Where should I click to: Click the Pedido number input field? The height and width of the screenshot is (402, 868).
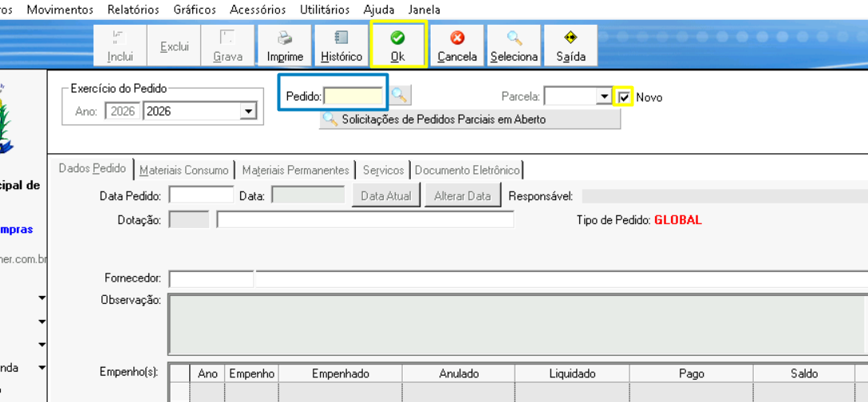pyautogui.click(x=353, y=97)
